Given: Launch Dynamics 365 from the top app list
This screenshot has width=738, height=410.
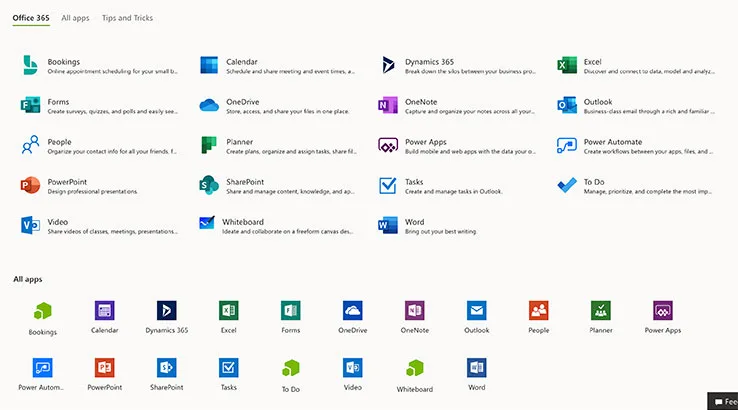Looking at the screenshot, I should click(x=388, y=65).
